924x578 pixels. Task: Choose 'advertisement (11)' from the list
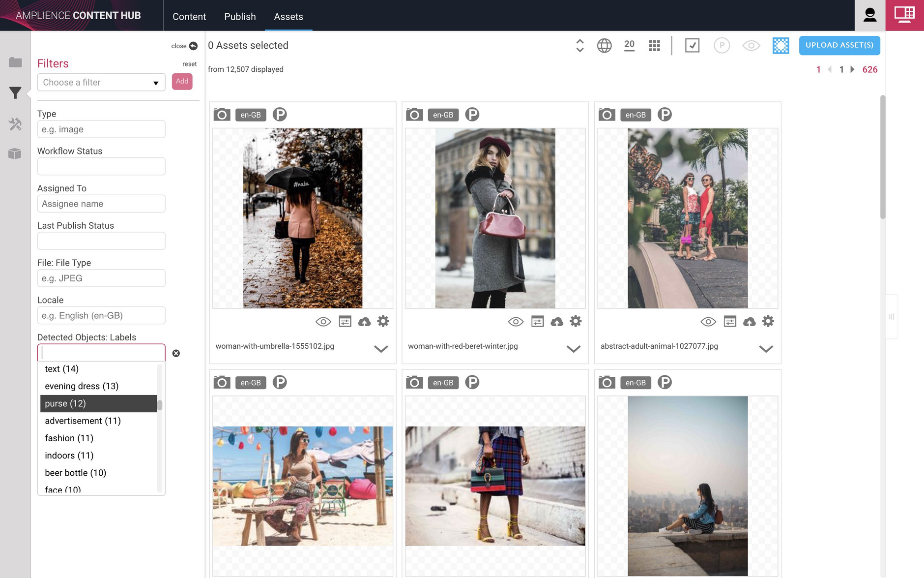tap(99, 421)
